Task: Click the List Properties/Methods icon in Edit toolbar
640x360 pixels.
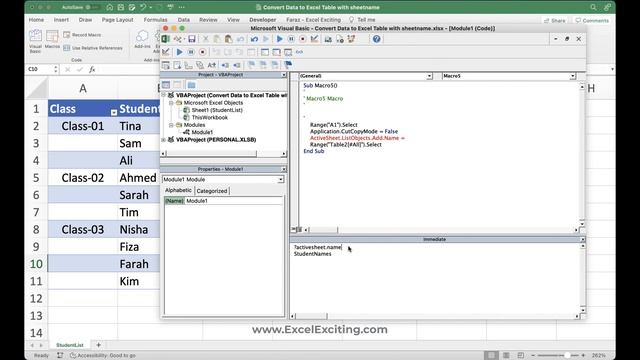Action: pyautogui.click(x=166, y=65)
